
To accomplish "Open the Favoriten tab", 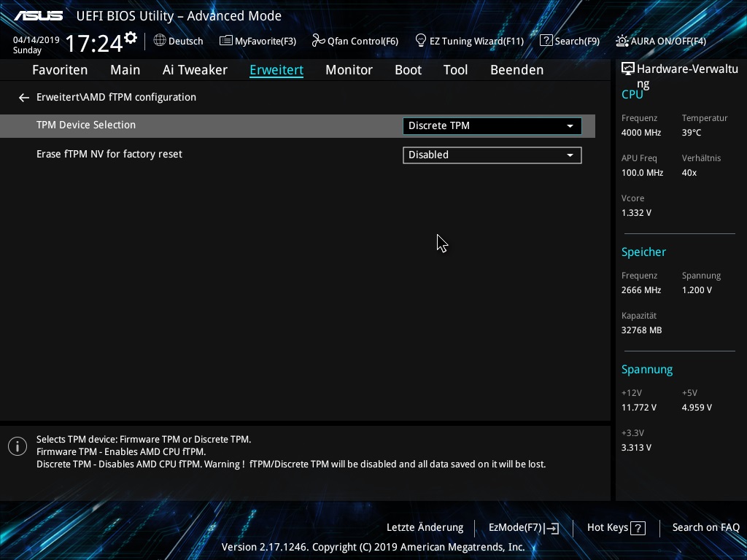I will tap(60, 70).
